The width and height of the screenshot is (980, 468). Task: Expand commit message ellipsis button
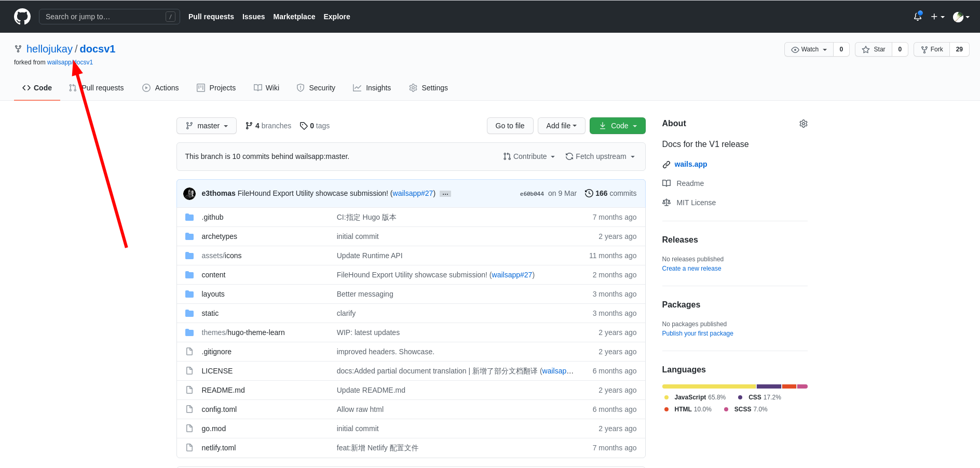point(445,194)
